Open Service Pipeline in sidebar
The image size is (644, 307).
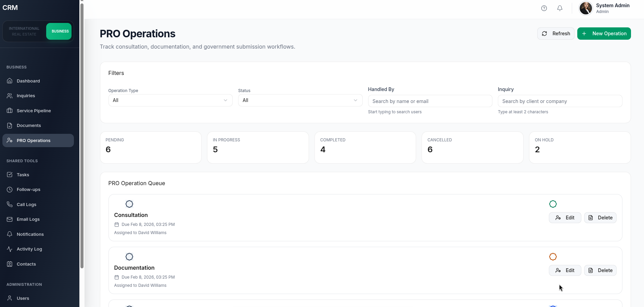pos(38,111)
